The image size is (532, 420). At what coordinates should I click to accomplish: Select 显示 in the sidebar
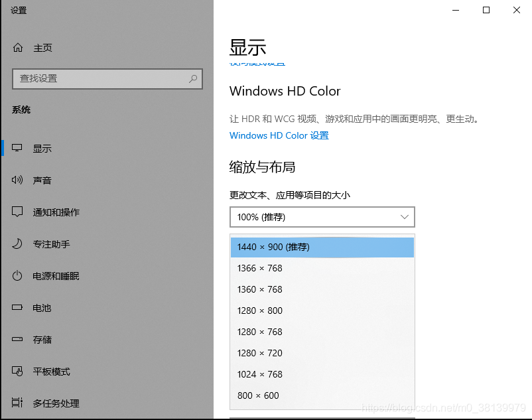42,148
